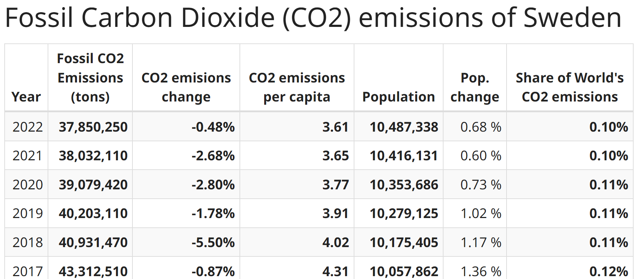Click the page title about Sweden emissions
The height and width of the screenshot is (279, 644).
coord(313,17)
